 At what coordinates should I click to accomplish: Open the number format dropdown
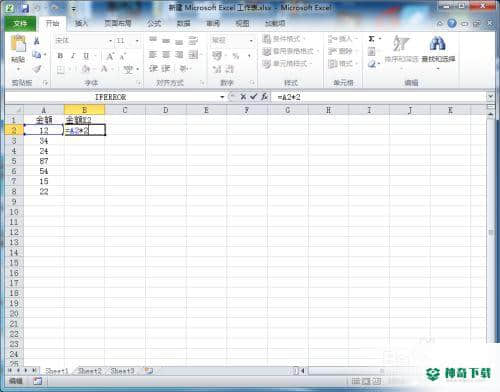coord(251,41)
